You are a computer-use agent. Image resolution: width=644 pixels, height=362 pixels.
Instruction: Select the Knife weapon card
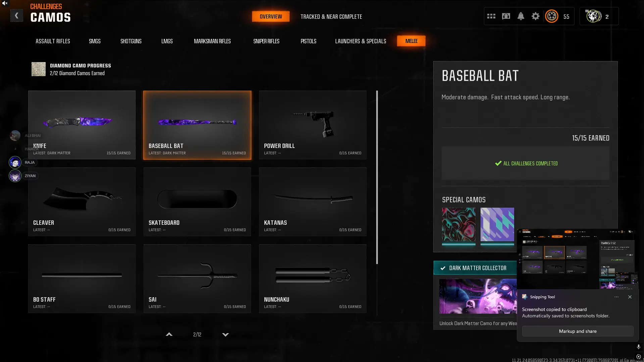tap(82, 125)
